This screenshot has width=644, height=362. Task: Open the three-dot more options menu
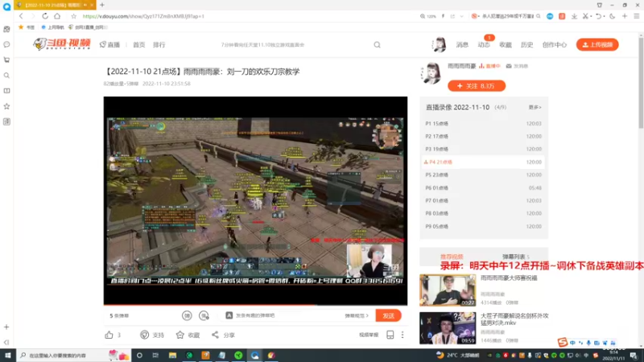click(x=402, y=335)
